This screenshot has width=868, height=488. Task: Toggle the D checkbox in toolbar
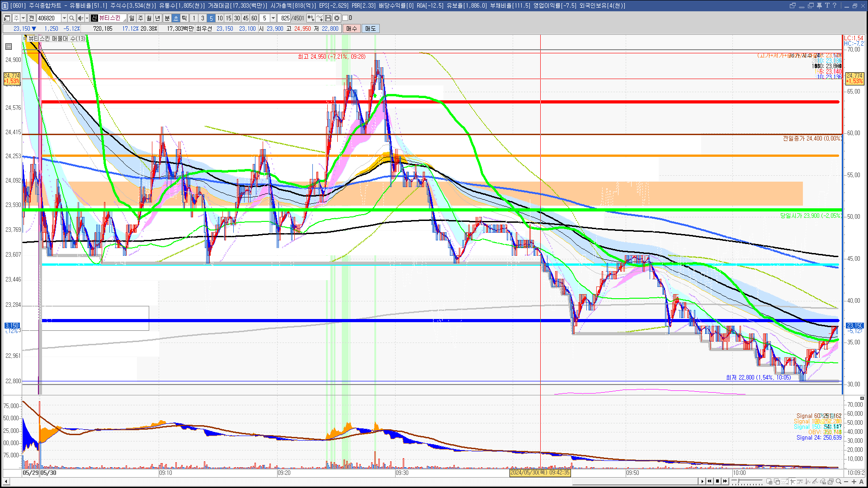coord(345,18)
